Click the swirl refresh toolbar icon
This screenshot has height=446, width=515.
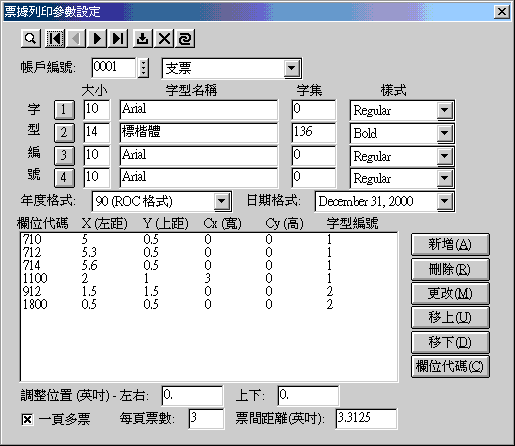click(185, 39)
